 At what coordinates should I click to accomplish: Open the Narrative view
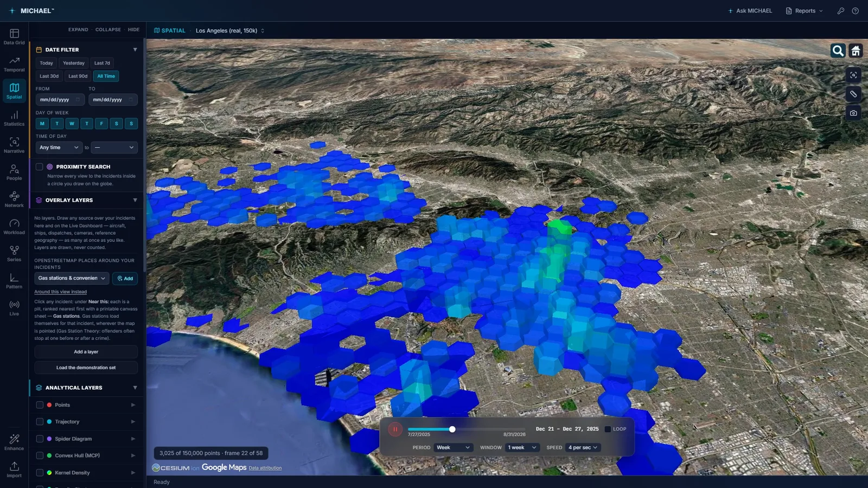point(14,145)
